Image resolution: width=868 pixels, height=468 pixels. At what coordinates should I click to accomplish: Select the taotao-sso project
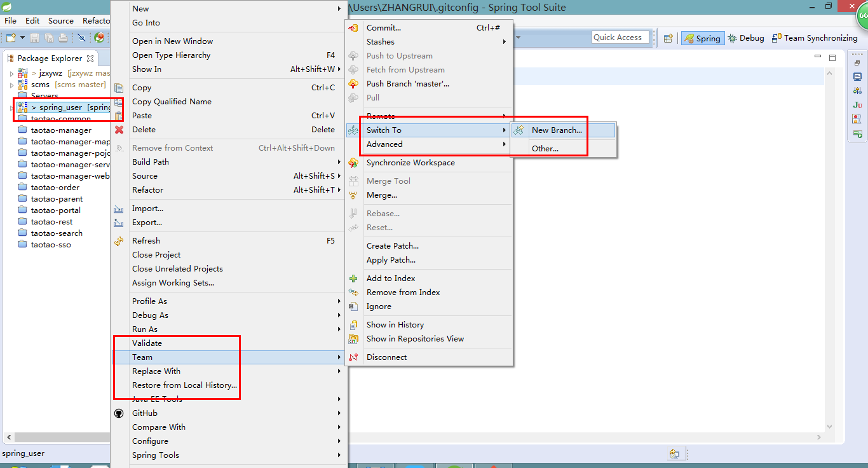click(51, 245)
